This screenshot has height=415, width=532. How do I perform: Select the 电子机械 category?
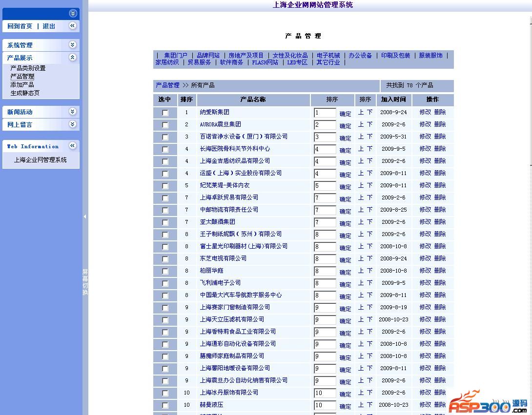click(x=328, y=55)
